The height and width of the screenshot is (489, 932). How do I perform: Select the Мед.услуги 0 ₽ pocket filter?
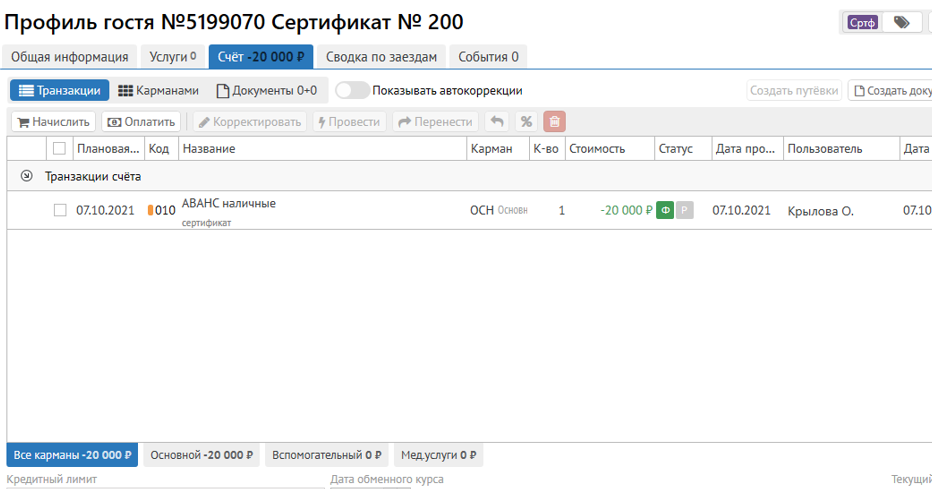(x=438, y=455)
